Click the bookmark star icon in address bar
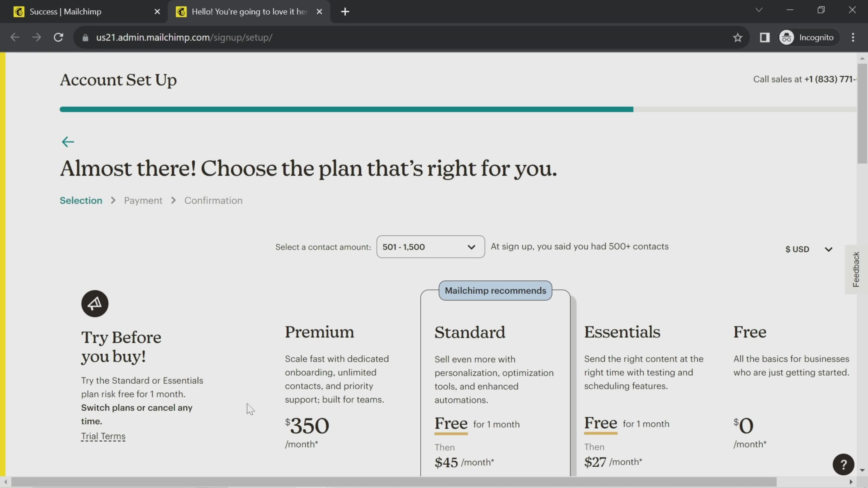868x488 pixels. [x=738, y=37]
